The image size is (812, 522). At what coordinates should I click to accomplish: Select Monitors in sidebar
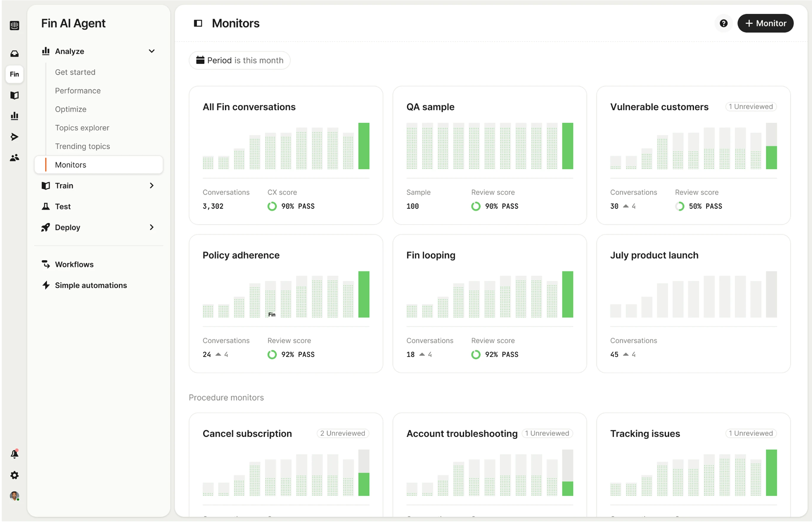click(x=99, y=165)
